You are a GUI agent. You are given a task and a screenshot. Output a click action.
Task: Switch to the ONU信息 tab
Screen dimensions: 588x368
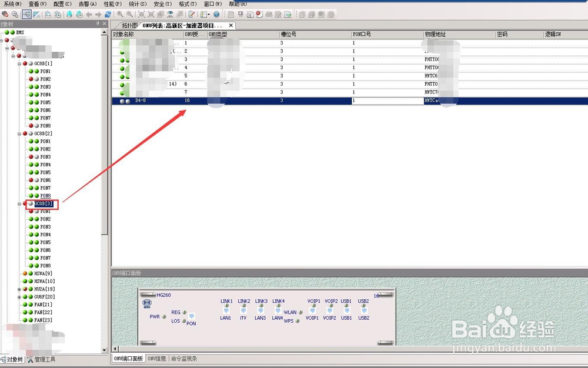pos(157,359)
